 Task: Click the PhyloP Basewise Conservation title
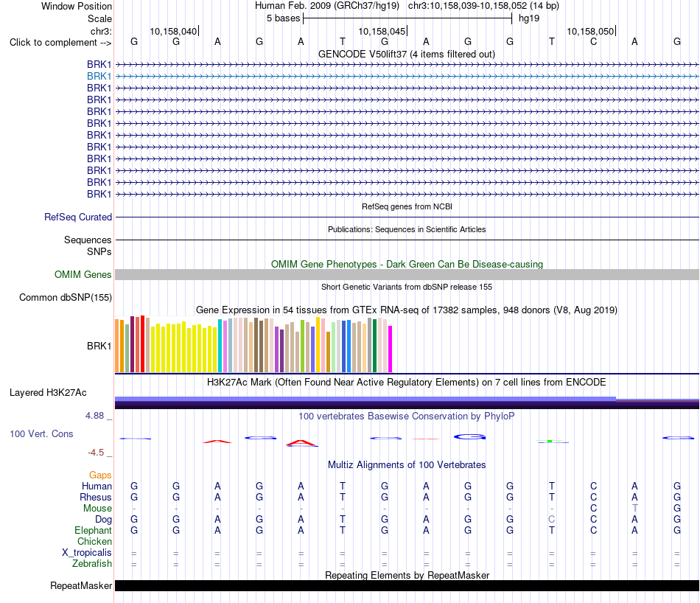tap(407, 416)
